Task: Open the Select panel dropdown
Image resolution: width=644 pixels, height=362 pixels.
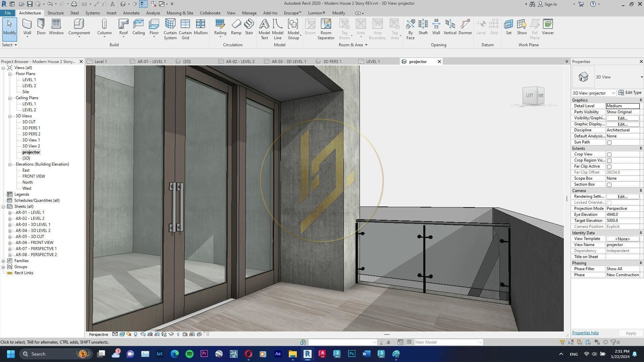Action: (9, 45)
